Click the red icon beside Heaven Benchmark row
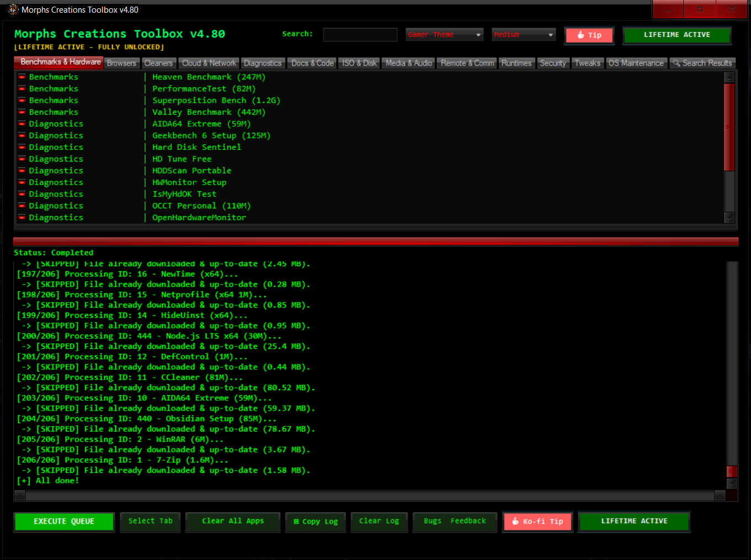 click(22, 77)
